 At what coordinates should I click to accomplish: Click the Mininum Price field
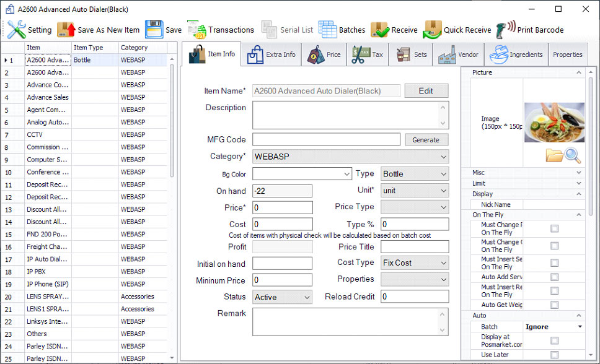(x=283, y=280)
